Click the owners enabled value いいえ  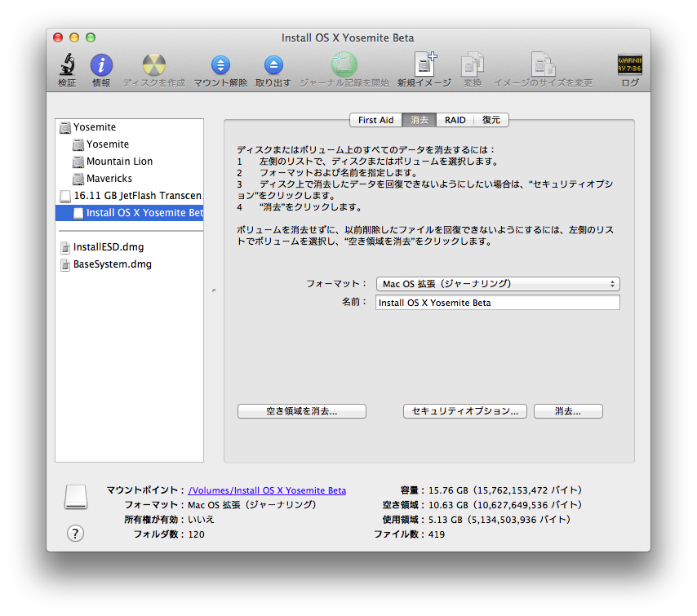pos(201,520)
